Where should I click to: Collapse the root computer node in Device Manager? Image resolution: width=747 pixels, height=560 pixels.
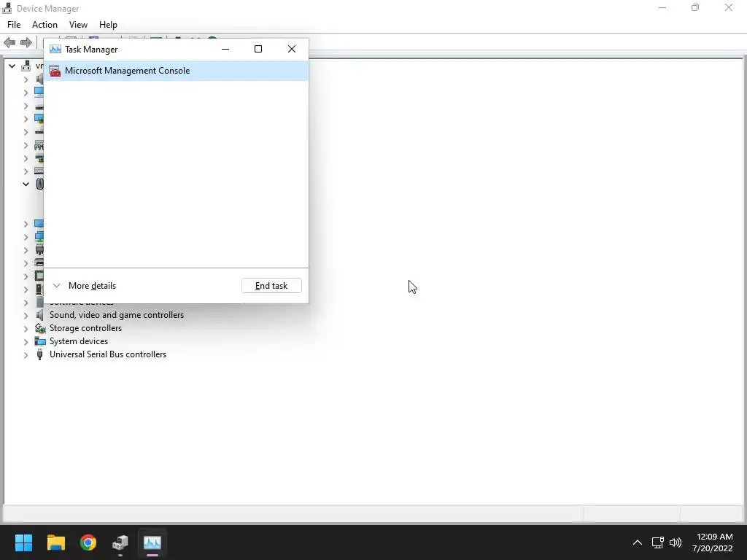point(12,66)
